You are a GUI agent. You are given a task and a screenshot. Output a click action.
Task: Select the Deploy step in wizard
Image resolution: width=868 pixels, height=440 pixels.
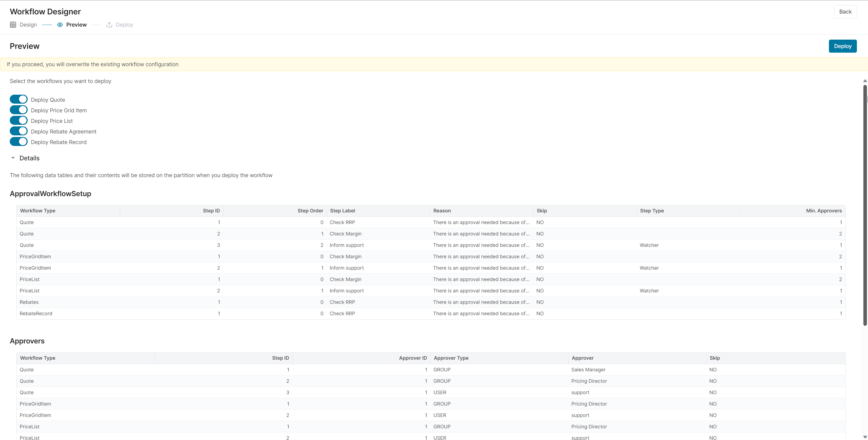124,25
